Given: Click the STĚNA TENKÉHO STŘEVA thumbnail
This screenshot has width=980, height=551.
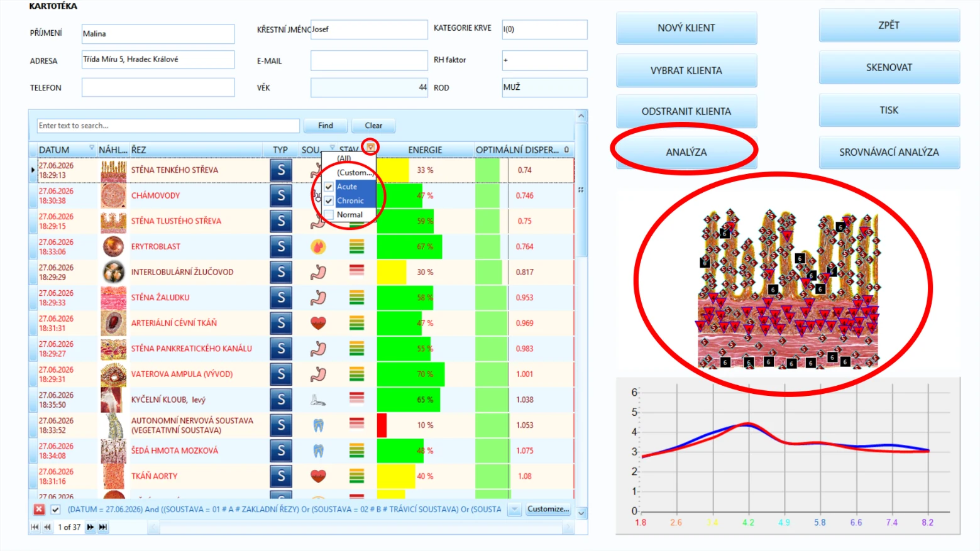Looking at the screenshot, I should click(x=113, y=170).
